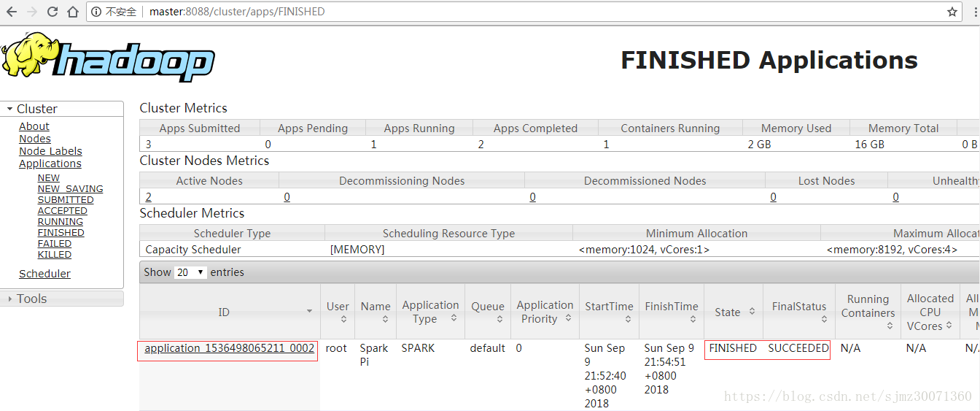The width and height of the screenshot is (980, 411).
Task: Sort by StartTime column sort icon
Action: pos(628,319)
